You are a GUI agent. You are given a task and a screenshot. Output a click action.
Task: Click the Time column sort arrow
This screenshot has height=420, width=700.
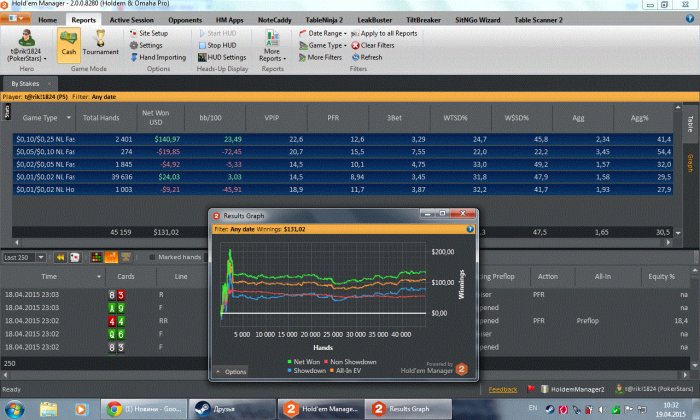(99, 277)
